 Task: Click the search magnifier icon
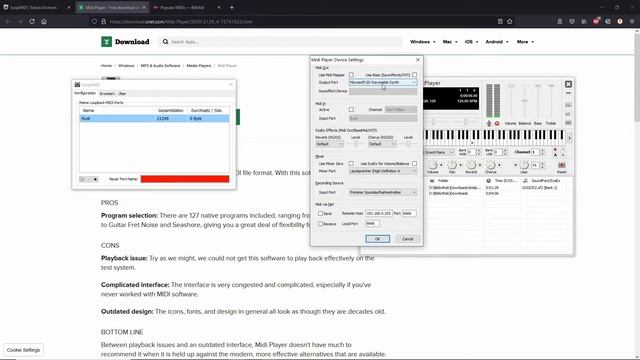point(165,42)
